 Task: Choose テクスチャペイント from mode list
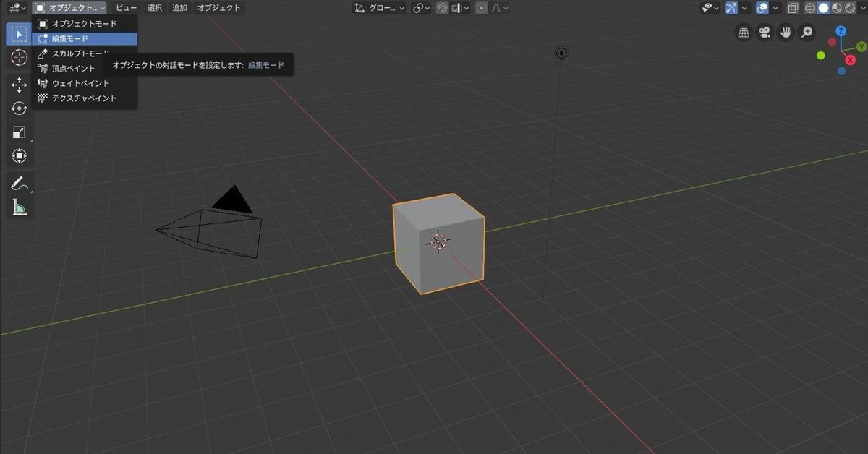tap(84, 98)
